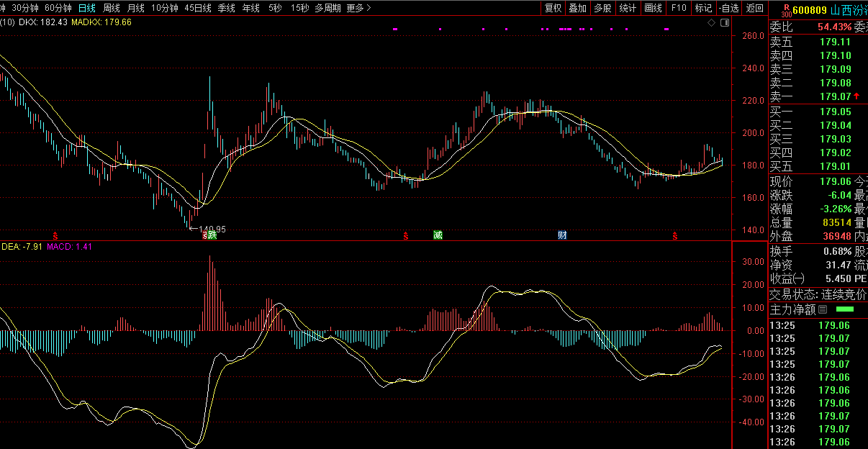Select the 月线 monthly period
Image resolution: width=868 pixels, height=449 pixels.
pos(135,8)
